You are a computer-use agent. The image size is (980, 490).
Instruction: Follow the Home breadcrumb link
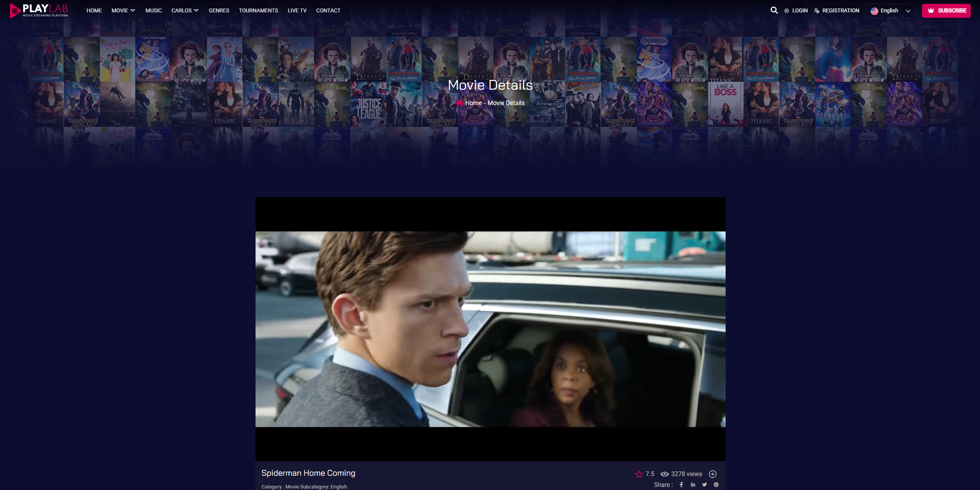pyautogui.click(x=474, y=103)
